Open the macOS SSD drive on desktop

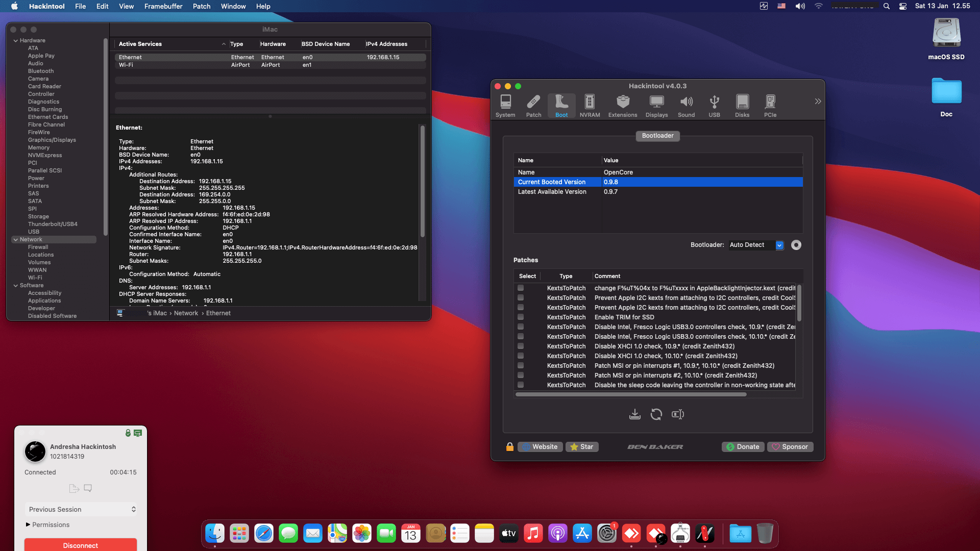(x=946, y=39)
